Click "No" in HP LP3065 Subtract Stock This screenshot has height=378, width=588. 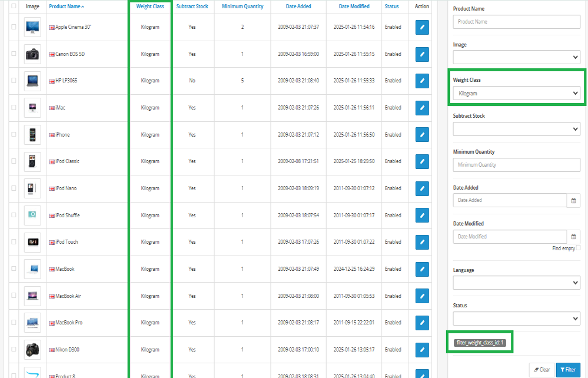(192, 81)
